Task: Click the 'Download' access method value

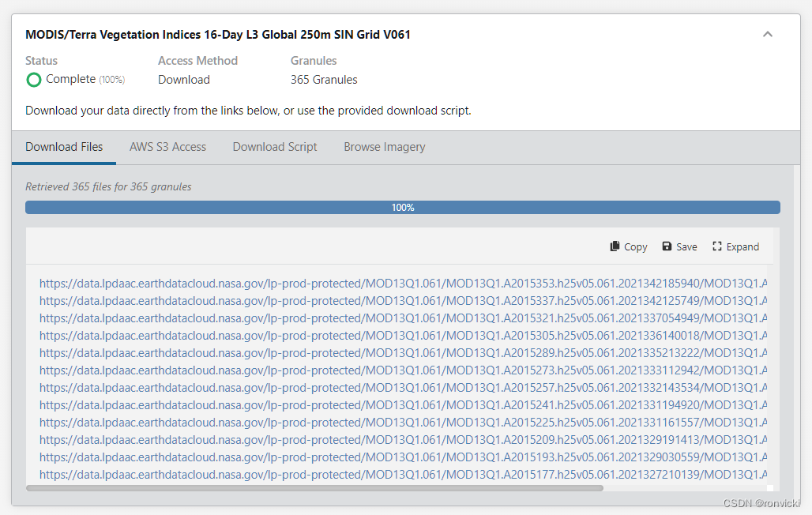Action: click(x=184, y=80)
